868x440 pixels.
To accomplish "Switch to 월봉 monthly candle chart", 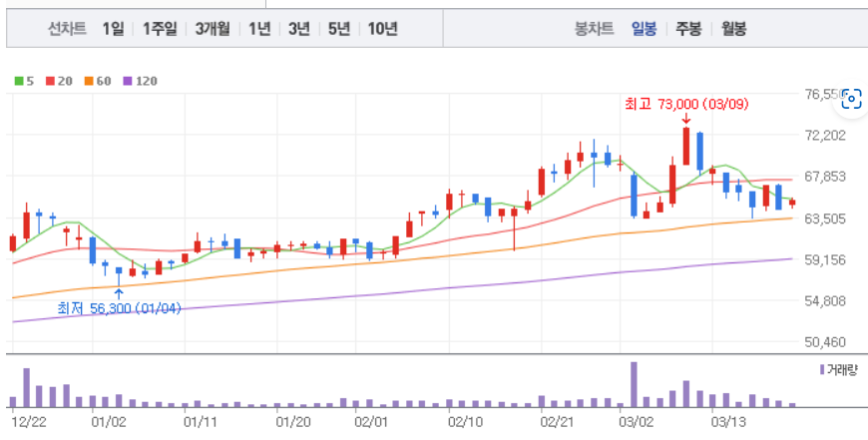I will coord(733,29).
